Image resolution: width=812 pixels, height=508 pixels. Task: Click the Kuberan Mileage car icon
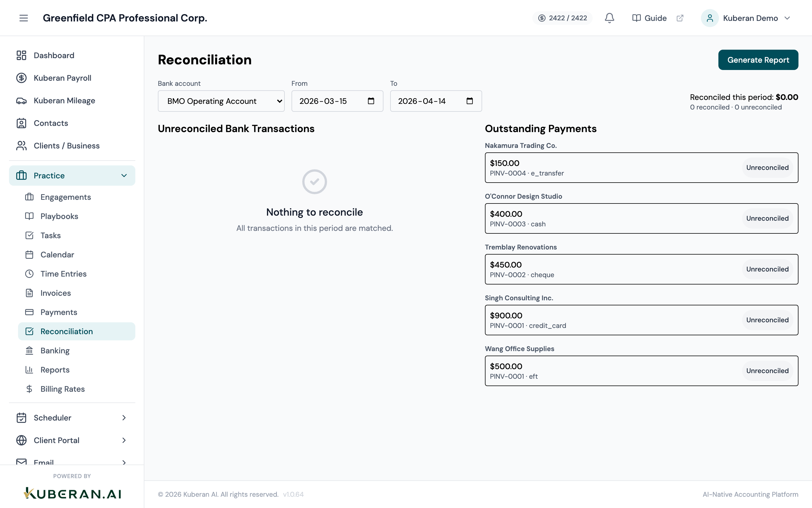21,100
